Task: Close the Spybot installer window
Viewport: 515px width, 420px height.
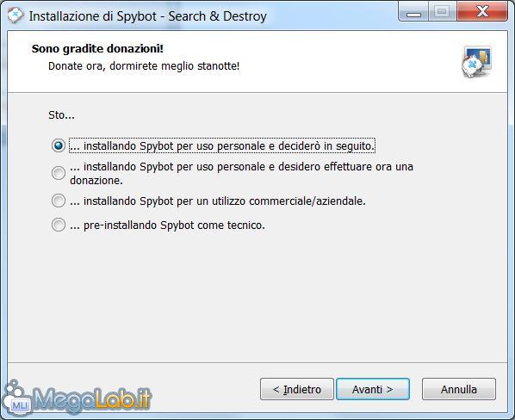Action: coord(481,12)
